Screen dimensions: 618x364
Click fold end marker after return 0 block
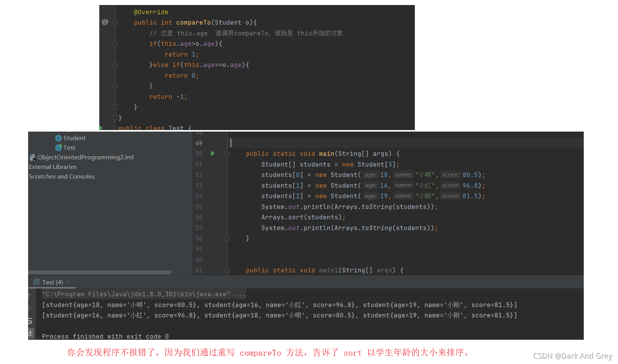click(115, 86)
